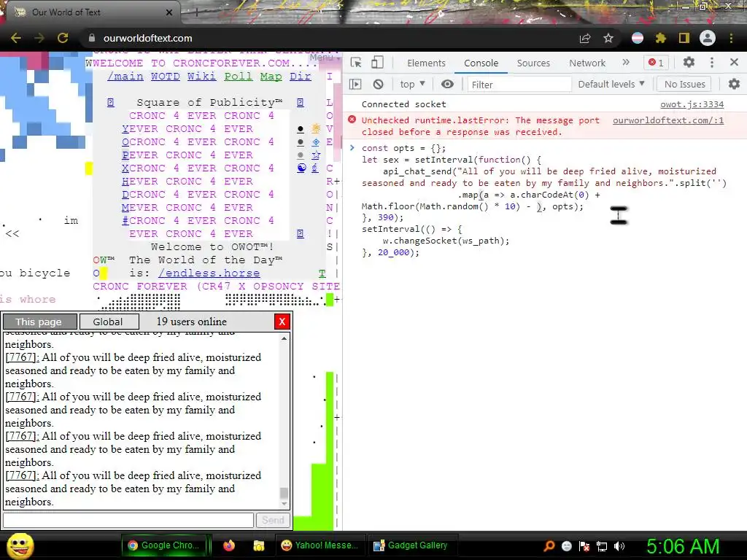Show the console sidebar
The width and height of the screenshot is (747, 560).
click(x=355, y=85)
